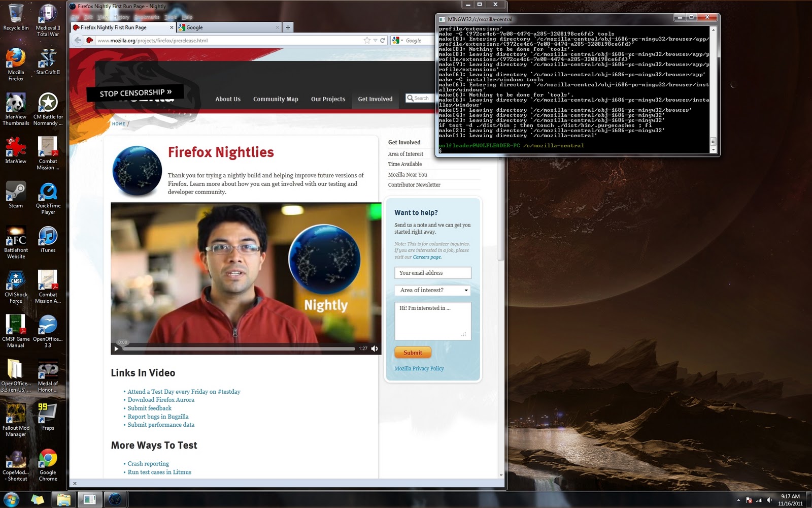Submit the Want to help form

pos(413,353)
